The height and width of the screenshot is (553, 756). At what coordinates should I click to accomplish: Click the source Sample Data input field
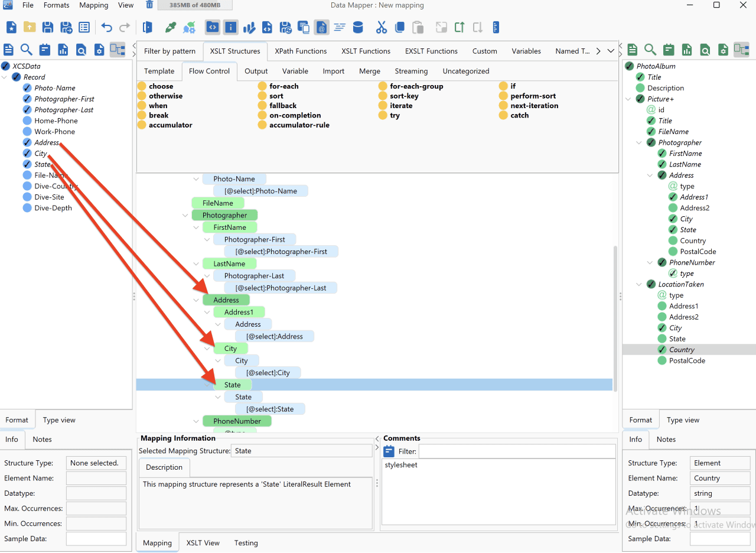(x=96, y=539)
